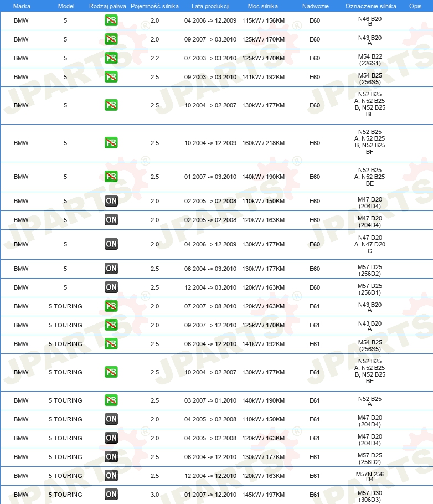Click the Rodzaj paliwa column header
Viewport: 433px width, 504px height.
coord(107,6)
